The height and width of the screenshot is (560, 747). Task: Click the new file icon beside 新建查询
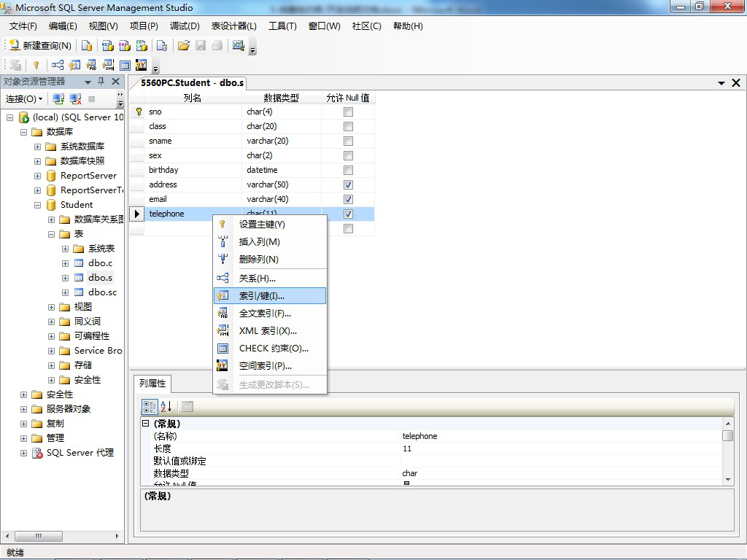tap(86, 45)
